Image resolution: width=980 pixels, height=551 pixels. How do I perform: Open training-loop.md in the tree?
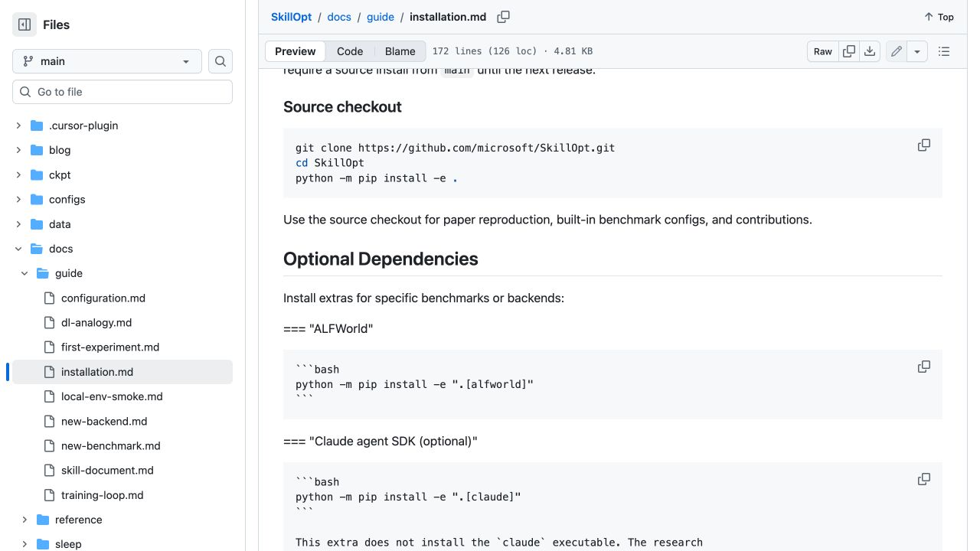pos(103,495)
